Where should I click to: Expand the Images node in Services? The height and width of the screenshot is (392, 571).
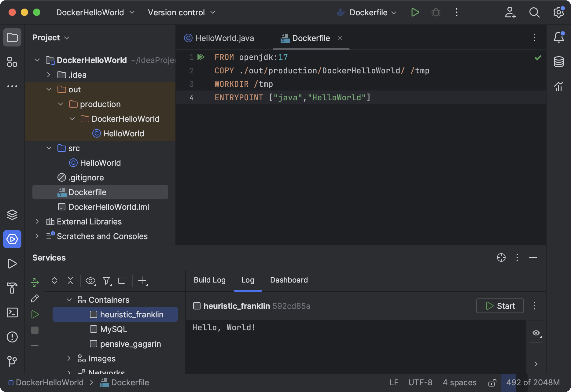pyautogui.click(x=69, y=358)
